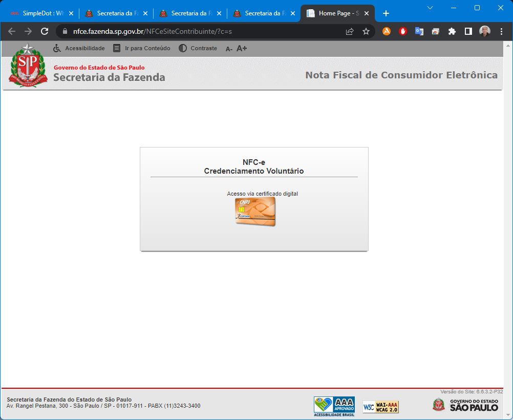Click the AAA Acessibilidade Brasil badge
Viewport: 513px width, 420px height.
[x=334, y=406]
